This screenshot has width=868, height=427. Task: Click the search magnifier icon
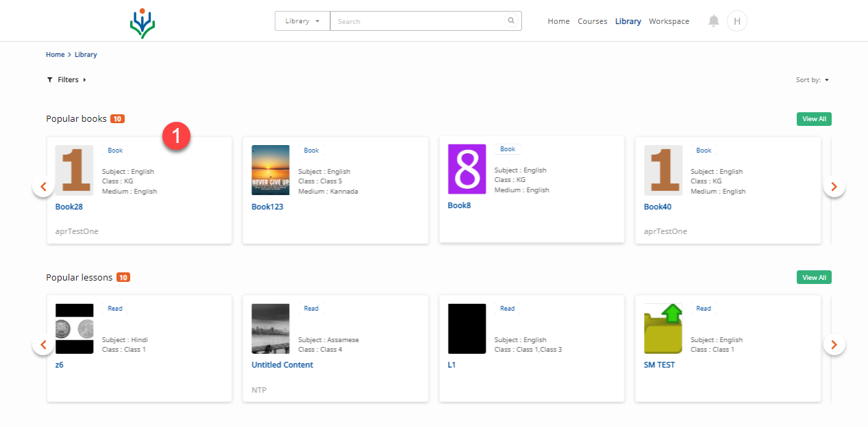tap(510, 21)
